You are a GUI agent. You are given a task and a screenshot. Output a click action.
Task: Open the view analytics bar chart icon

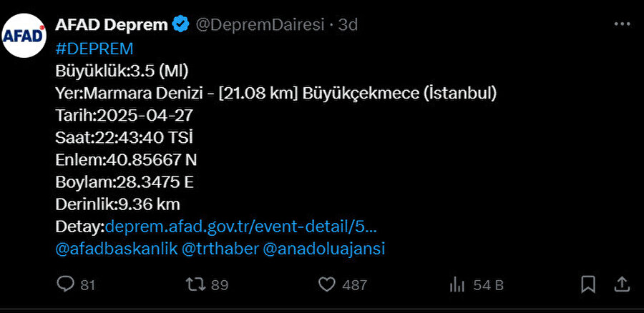click(457, 284)
